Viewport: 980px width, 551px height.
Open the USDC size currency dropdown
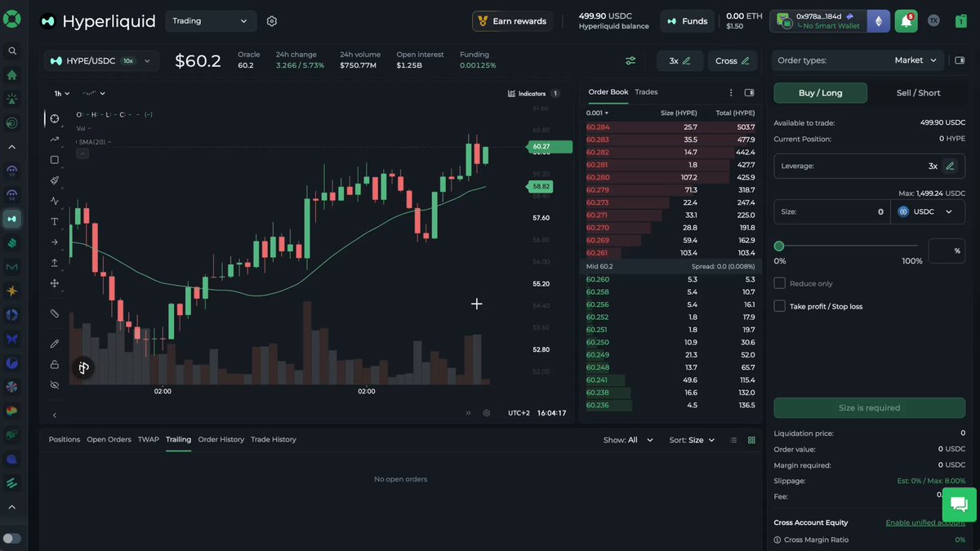point(925,211)
